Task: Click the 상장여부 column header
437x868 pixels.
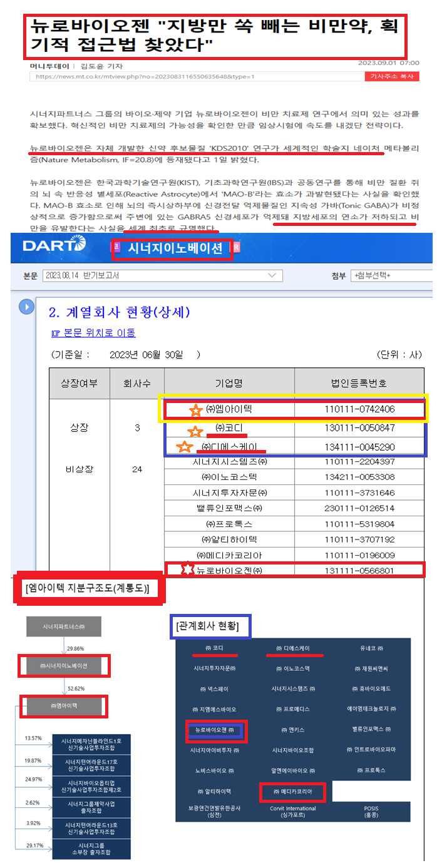Action: coord(79,383)
